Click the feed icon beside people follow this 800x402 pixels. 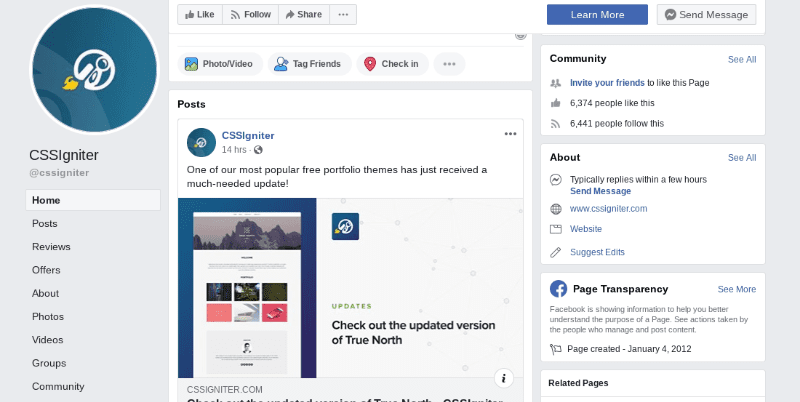click(x=556, y=123)
